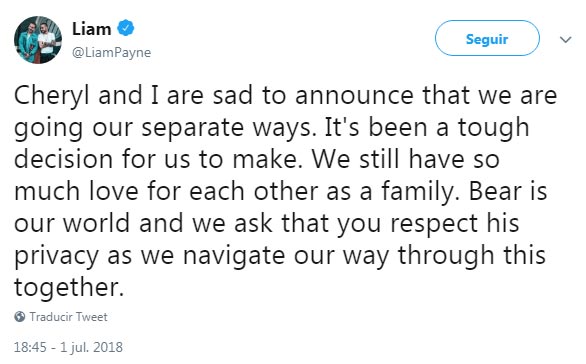The width and height of the screenshot is (586, 364).
Task: Open the Liam display name link
Action: click(x=91, y=29)
